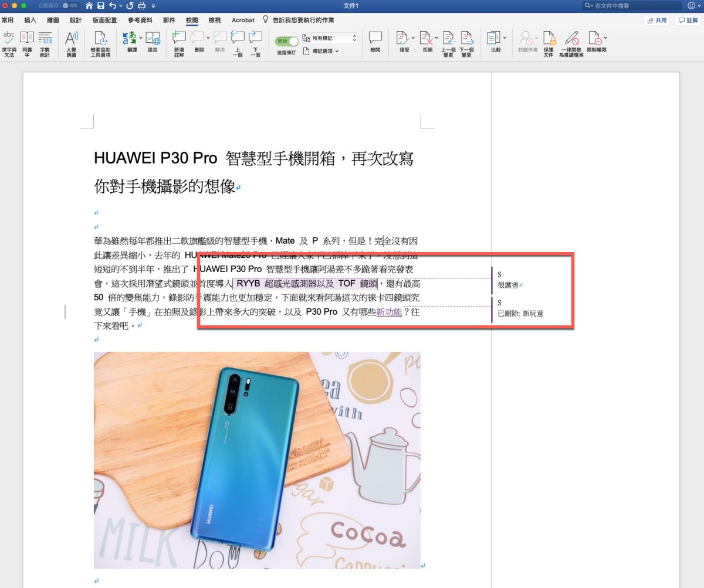Switch to the 插入 tab
Screen dimensions: 704x588
pyautogui.click(x=30, y=20)
